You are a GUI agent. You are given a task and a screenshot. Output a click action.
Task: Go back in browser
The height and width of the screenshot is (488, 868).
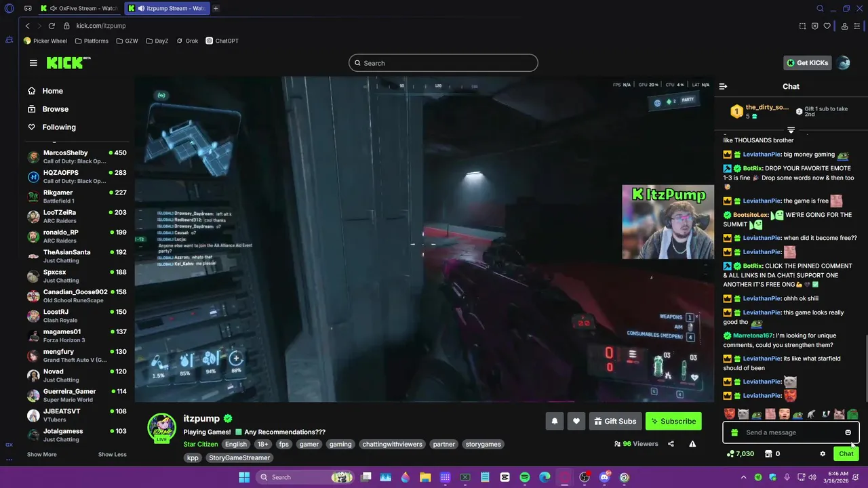(x=27, y=26)
